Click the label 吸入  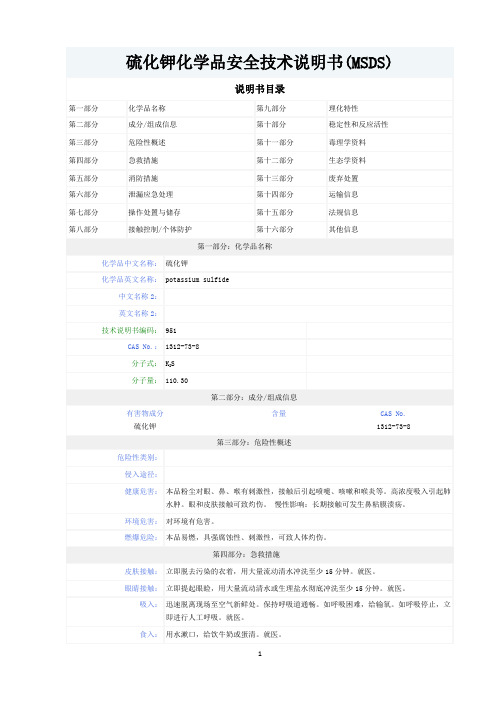148,604
